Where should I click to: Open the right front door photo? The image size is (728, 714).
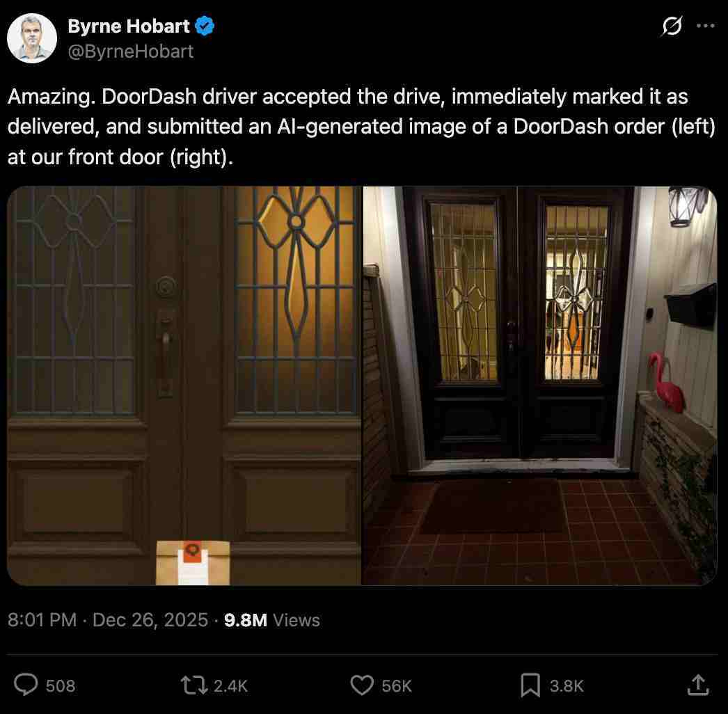click(540, 386)
